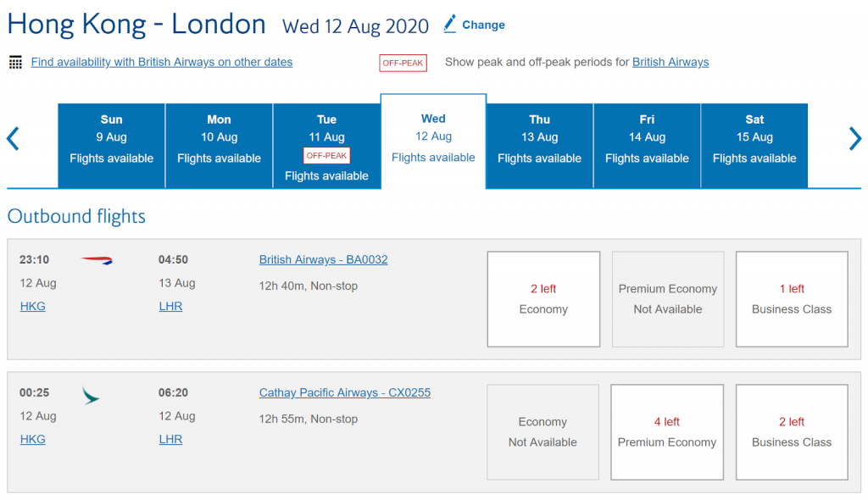
Task: Click the British Airways tail logo
Action: (97, 260)
